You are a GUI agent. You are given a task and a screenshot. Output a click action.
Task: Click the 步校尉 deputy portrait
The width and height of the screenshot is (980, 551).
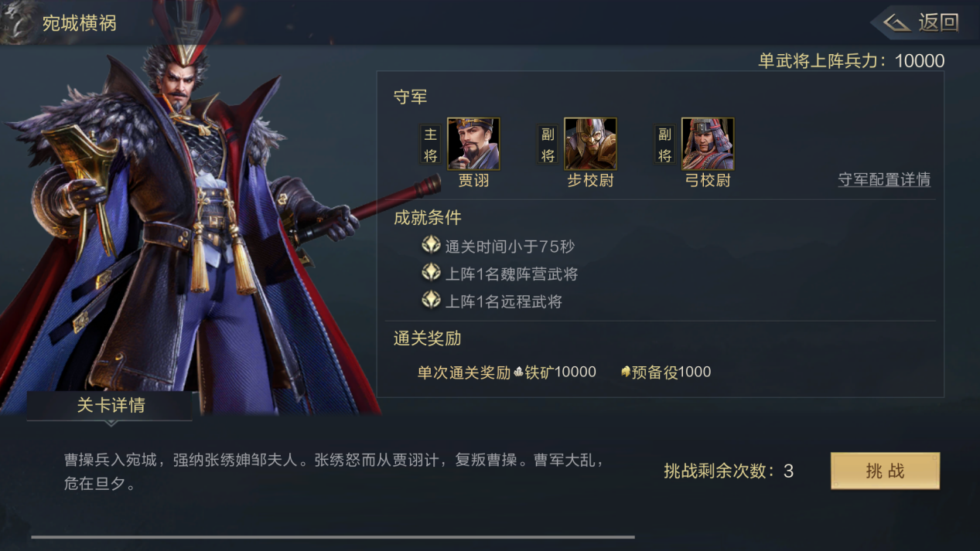pyautogui.click(x=590, y=144)
